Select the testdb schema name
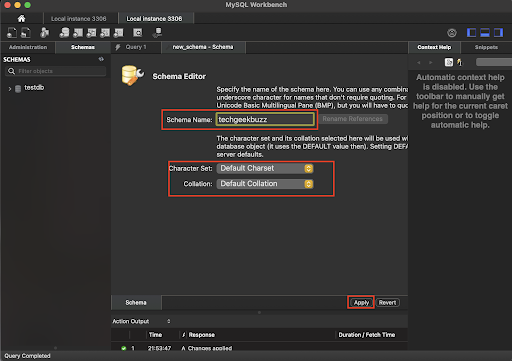Screen dimensions: 512x361 coord(34,88)
